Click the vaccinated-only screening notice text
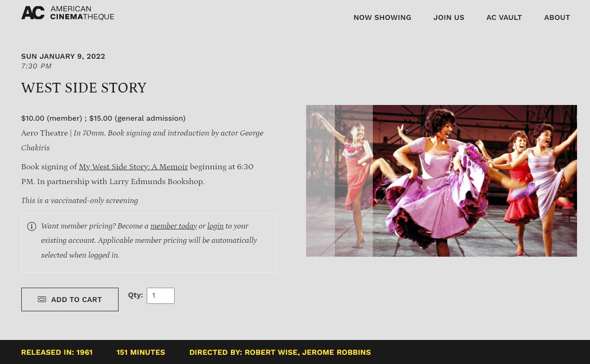Screen dimensions: 590x364 tap(80, 201)
